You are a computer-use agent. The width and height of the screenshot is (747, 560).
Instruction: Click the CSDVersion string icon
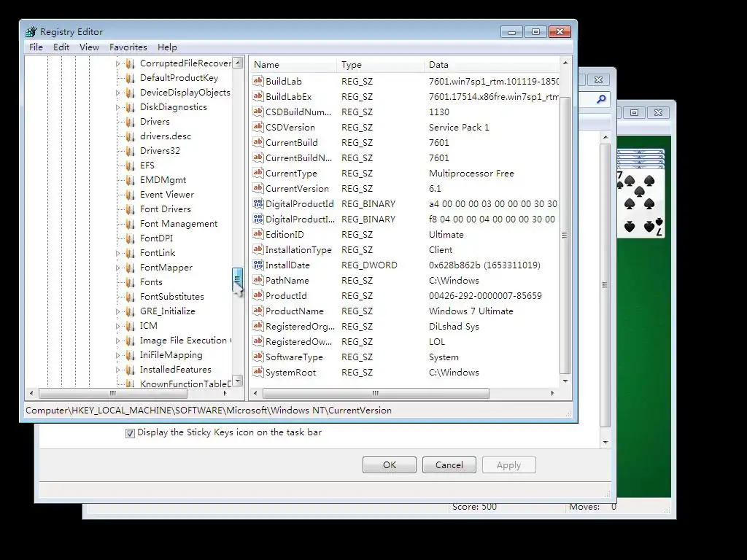point(258,127)
